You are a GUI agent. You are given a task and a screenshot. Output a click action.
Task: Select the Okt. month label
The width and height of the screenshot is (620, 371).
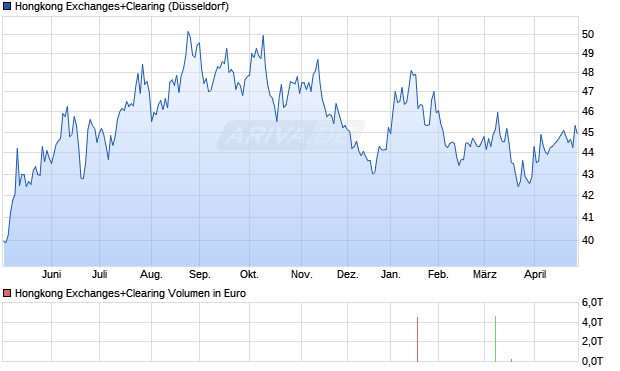[x=250, y=274]
